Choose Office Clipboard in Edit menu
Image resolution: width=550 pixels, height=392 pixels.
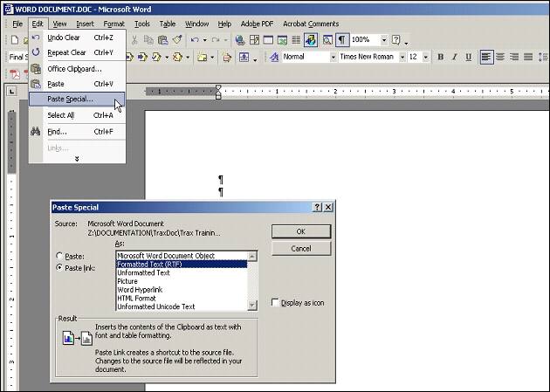77,69
